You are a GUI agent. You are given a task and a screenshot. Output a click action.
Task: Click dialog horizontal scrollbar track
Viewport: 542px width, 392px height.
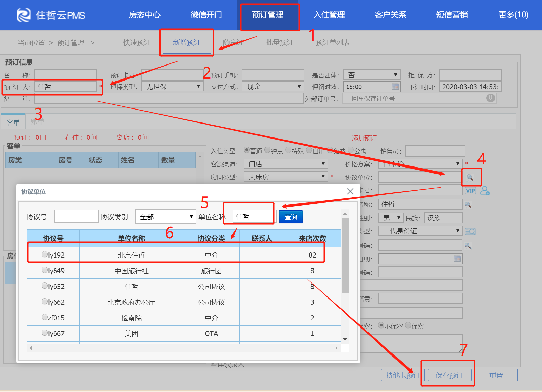click(x=183, y=348)
